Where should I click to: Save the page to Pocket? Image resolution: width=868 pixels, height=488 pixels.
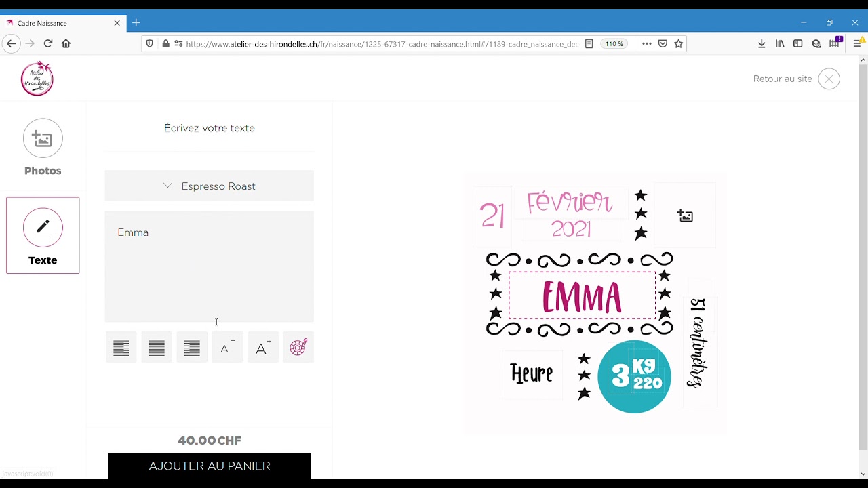[663, 43]
